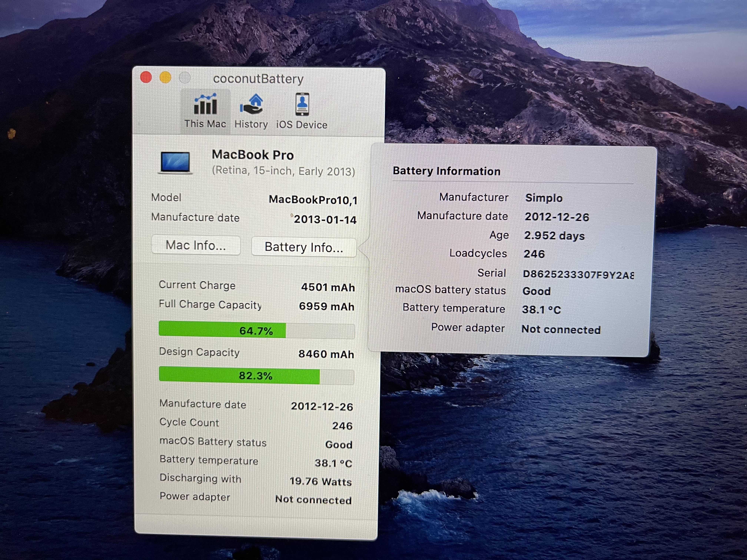The image size is (747, 560).
Task: Click the age value '2.952 days'
Action: point(555,236)
